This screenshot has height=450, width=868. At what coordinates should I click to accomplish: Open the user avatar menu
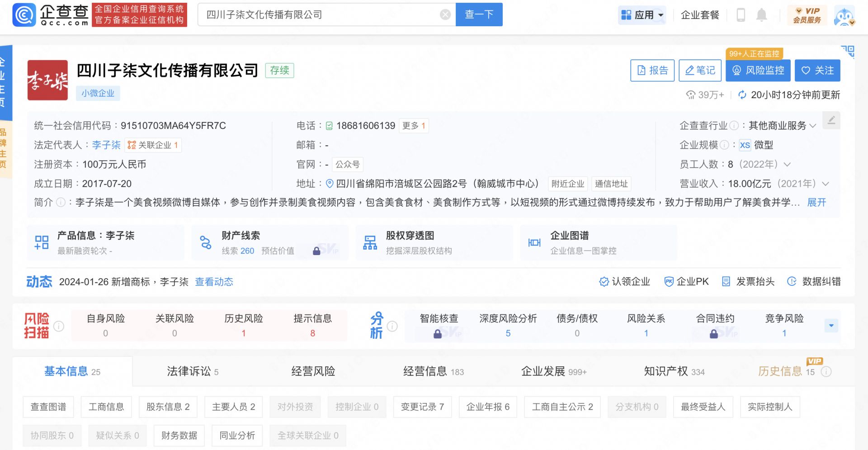(x=844, y=15)
